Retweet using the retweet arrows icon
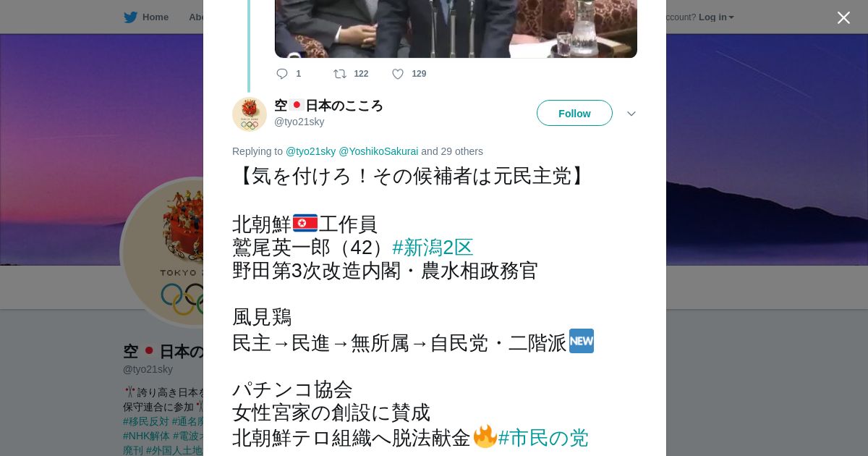This screenshot has width=868, height=456. tap(340, 74)
